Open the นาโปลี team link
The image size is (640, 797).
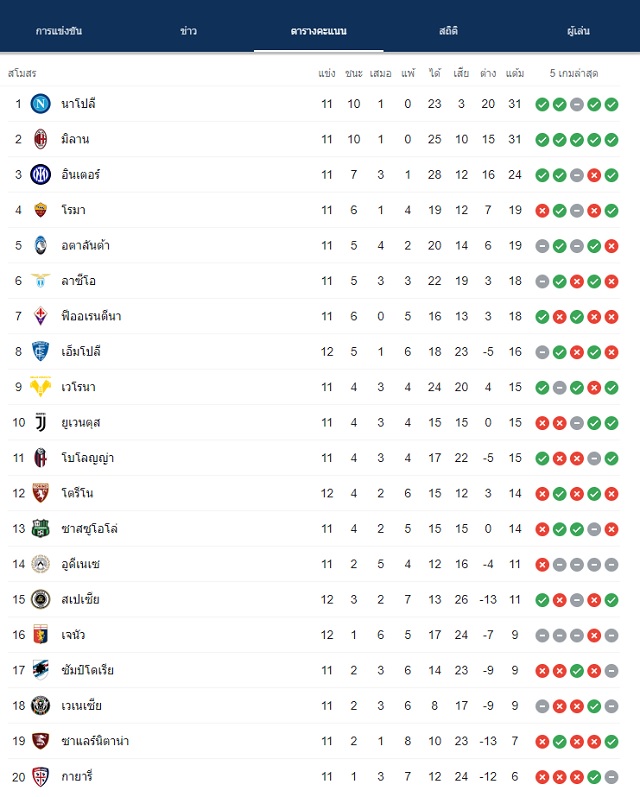[x=78, y=104]
